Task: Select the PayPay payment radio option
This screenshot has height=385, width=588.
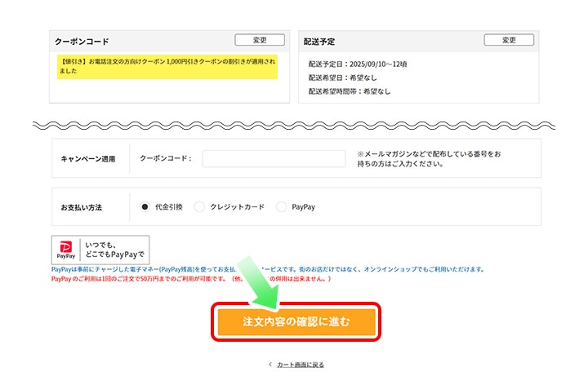Action: click(x=282, y=207)
